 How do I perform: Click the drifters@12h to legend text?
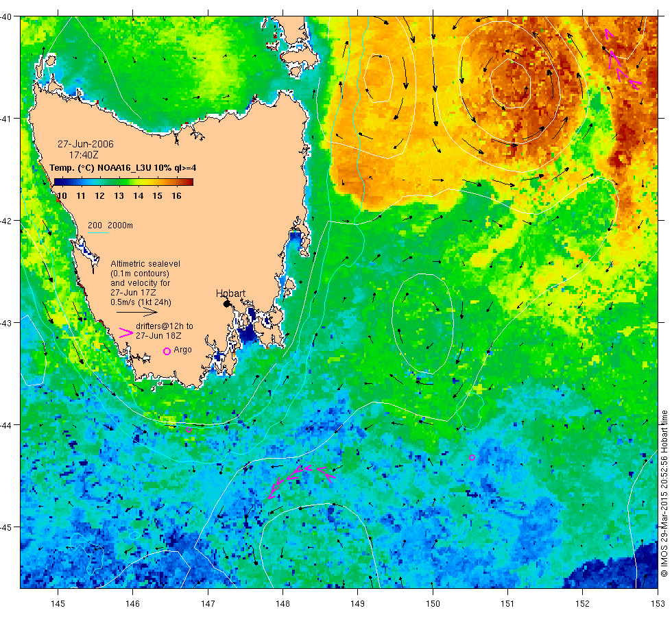pyautogui.click(x=165, y=326)
